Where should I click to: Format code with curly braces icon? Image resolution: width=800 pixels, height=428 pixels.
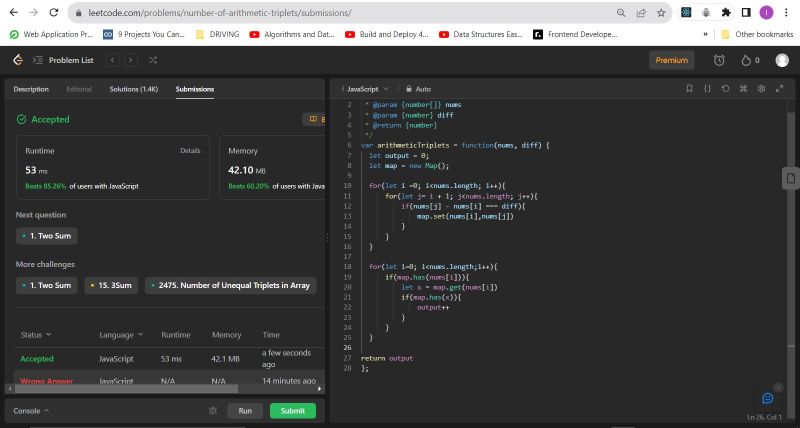tap(707, 88)
